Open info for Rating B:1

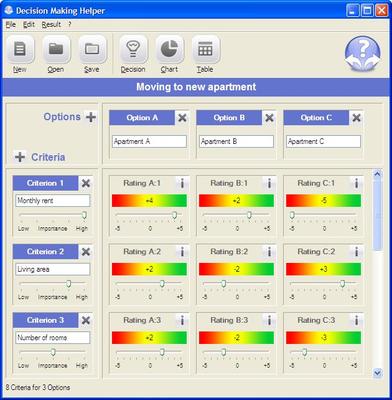(x=269, y=183)
